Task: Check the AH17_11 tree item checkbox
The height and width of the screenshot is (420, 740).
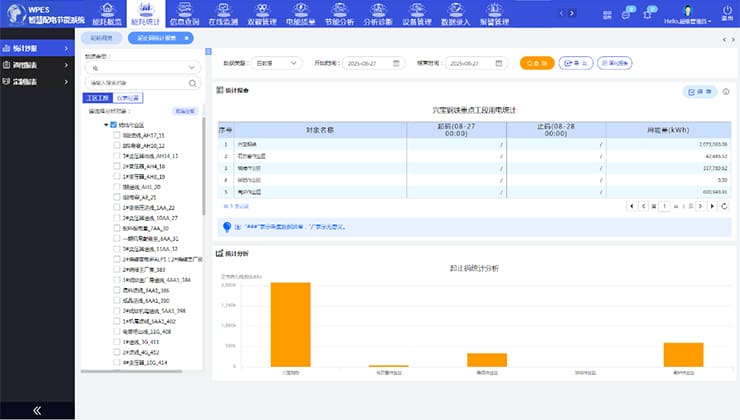Action: pos(117,135)
